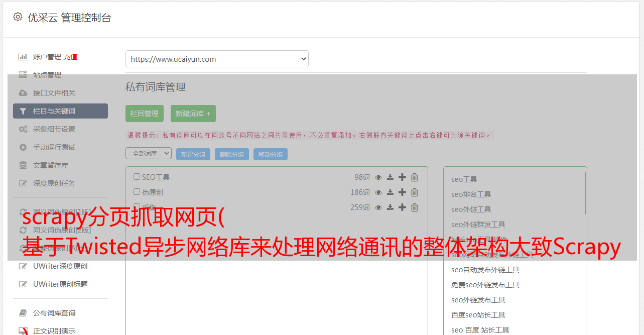Click the 删除分组 button
644x335 pixels.
click(232, 155)
